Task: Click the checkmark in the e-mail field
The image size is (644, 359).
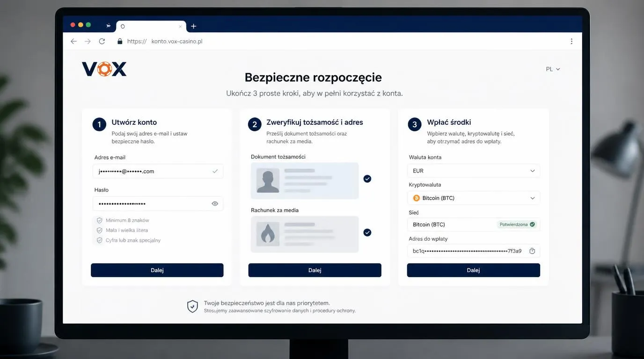Action: pos(215,171)
